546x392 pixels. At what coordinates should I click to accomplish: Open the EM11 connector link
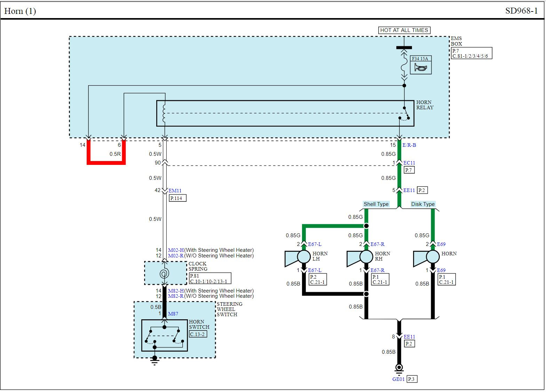tap(175, 191)
